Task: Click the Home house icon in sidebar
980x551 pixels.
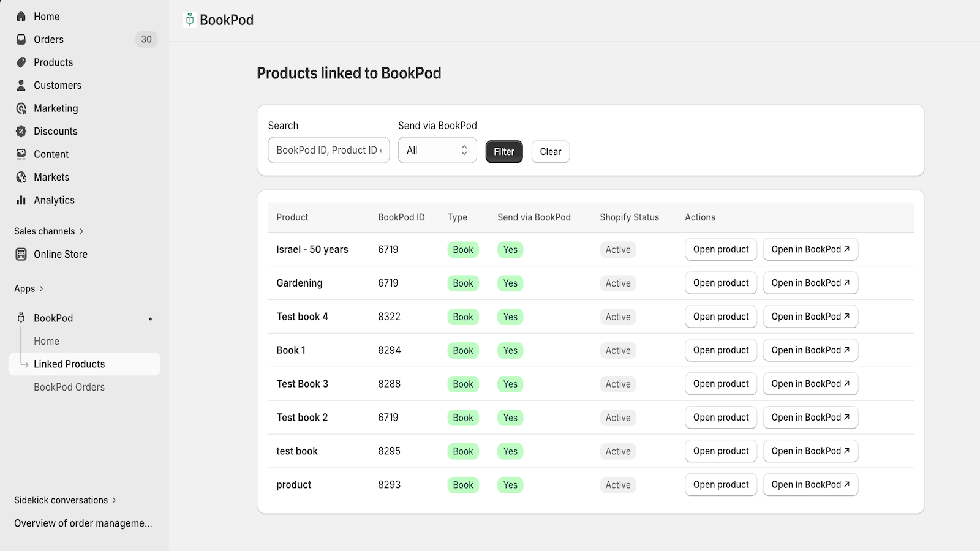Action: coord(21,17)
